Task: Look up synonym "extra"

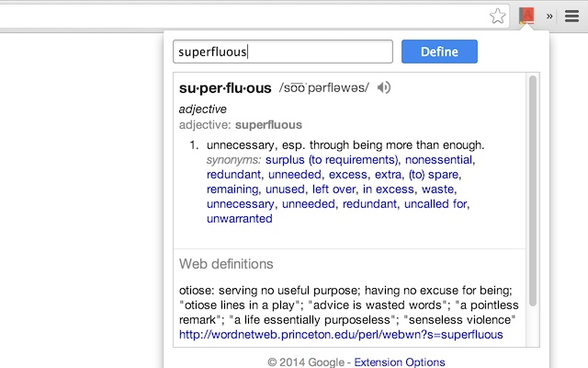Action: 388,175
